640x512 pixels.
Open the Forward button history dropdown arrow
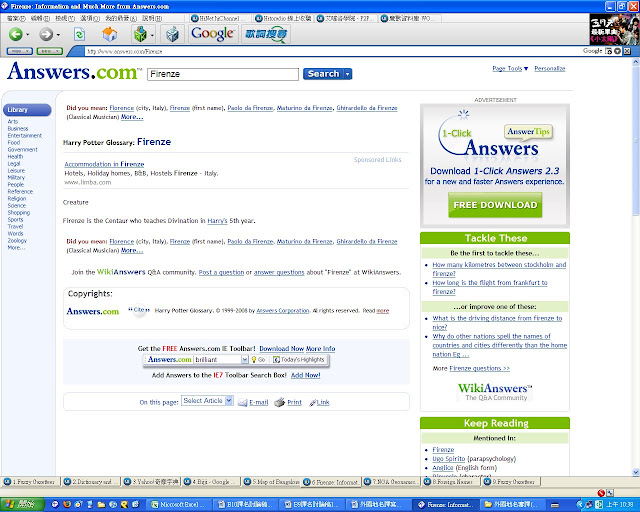pos(58,35)
